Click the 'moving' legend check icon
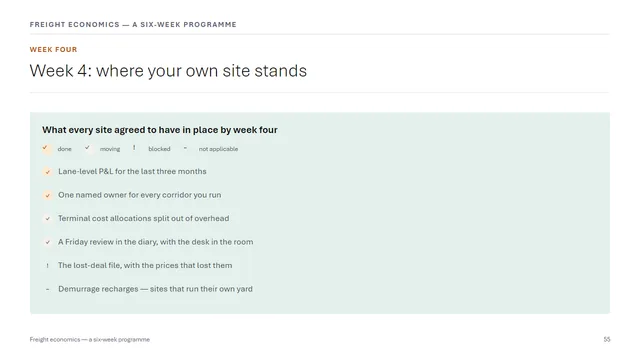This screenshot has height=360, width=640. tap(88, 149)
